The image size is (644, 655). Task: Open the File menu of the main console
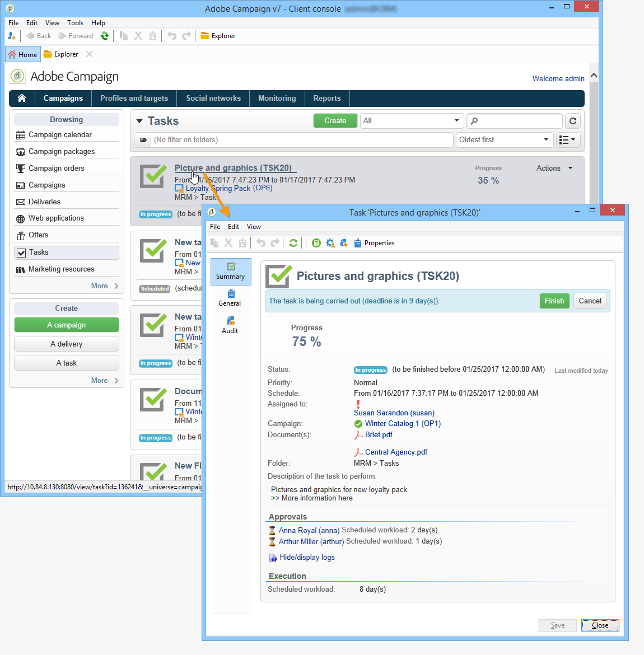pos(13,23)
